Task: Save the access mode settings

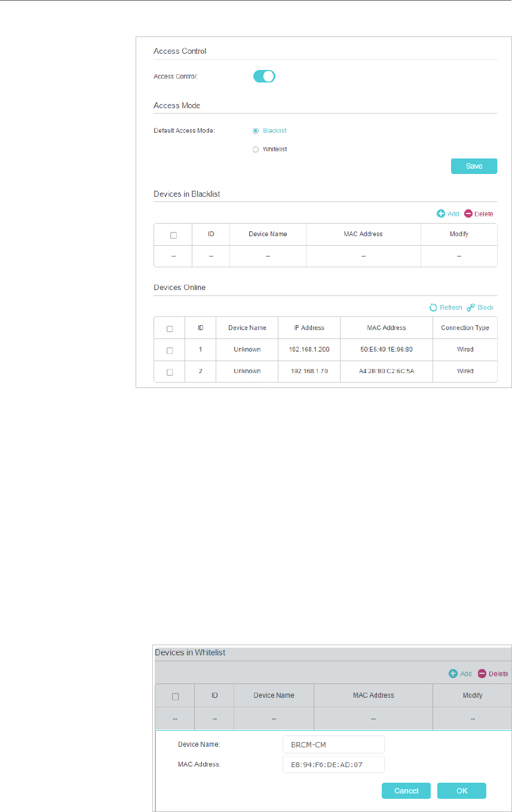Action: coord(474,166)
